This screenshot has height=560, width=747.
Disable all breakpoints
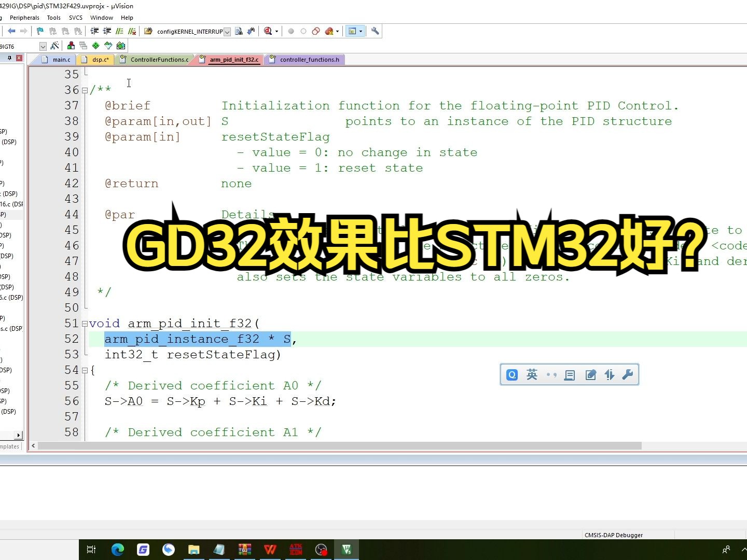316,31
